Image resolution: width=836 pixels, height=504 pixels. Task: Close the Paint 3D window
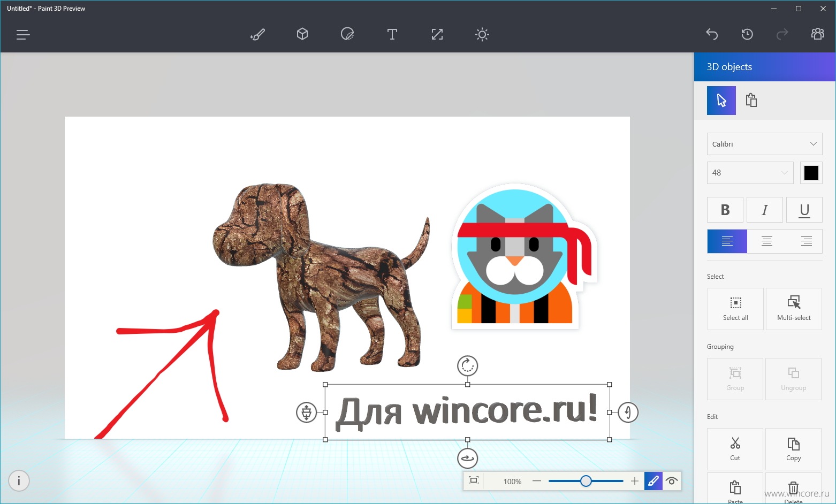pyautogui.click(x=823, y=9)
